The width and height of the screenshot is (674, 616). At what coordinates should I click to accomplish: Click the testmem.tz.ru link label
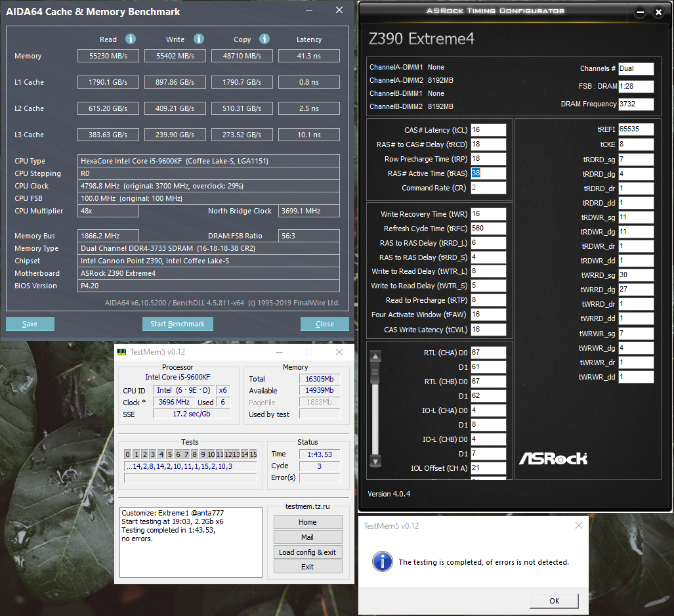coord(307,506)
